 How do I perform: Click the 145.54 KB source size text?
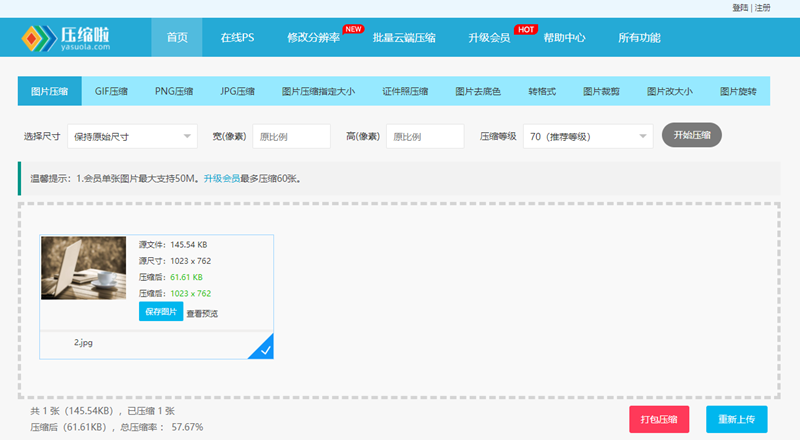pos(189,245)
